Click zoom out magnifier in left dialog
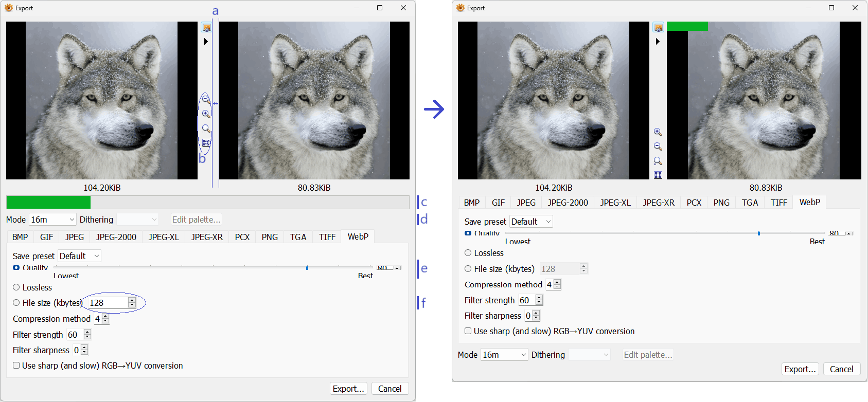The image size is (868, 402). tap(206, 99)
